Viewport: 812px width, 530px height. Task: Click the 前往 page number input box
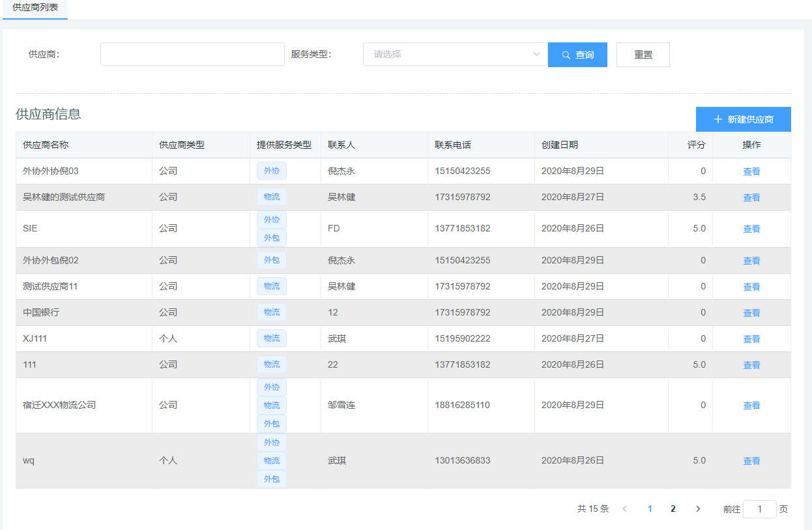(759, 509)
